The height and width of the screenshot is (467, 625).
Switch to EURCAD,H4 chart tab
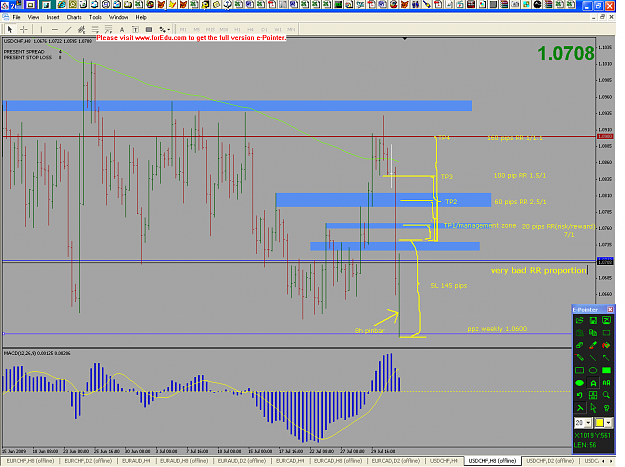coord(290,461)
